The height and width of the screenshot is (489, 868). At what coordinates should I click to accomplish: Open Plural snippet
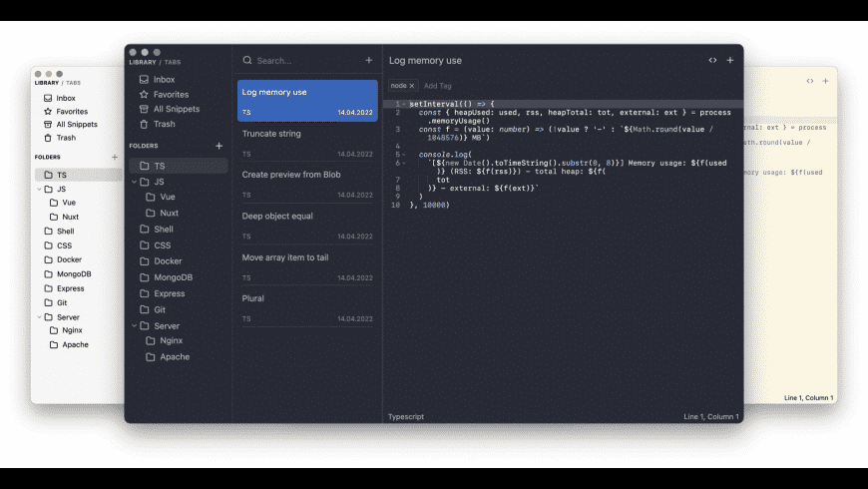[x=307, y=307]
